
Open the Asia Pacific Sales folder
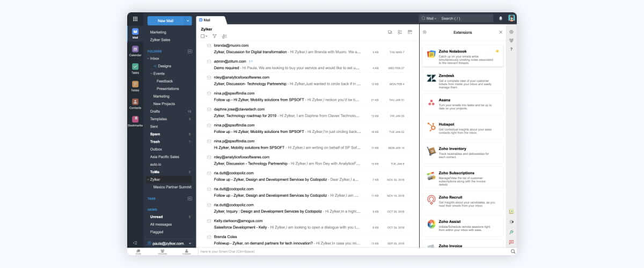click(165, 157)
